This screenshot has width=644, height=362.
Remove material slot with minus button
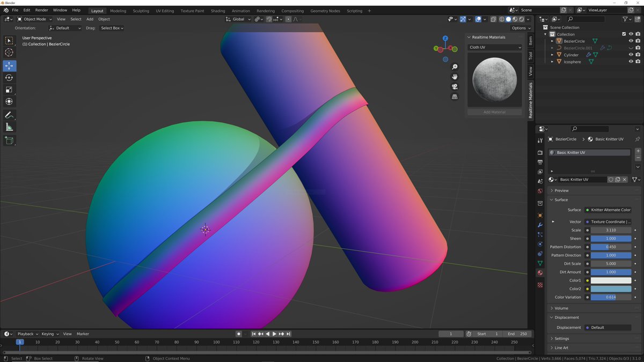[638, 158]
